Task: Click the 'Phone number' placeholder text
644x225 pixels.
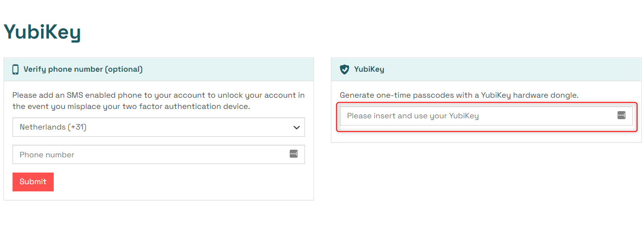Action: [47, 155]
